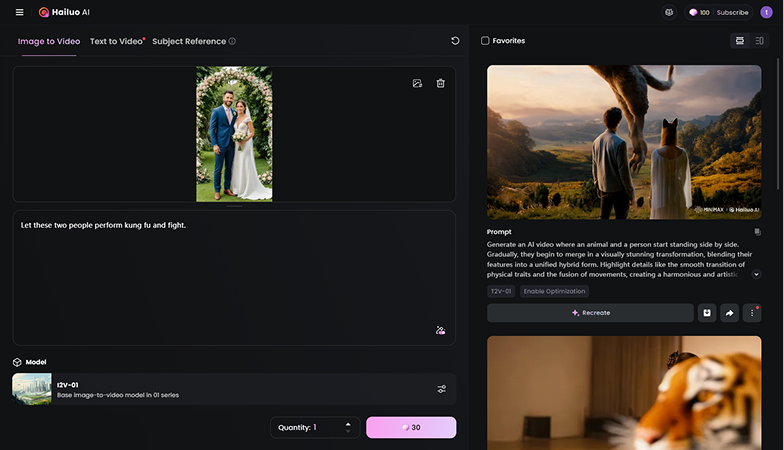Open the hamburger menu at top left
The width and height of the screenshot is (784, 450).
19,12
